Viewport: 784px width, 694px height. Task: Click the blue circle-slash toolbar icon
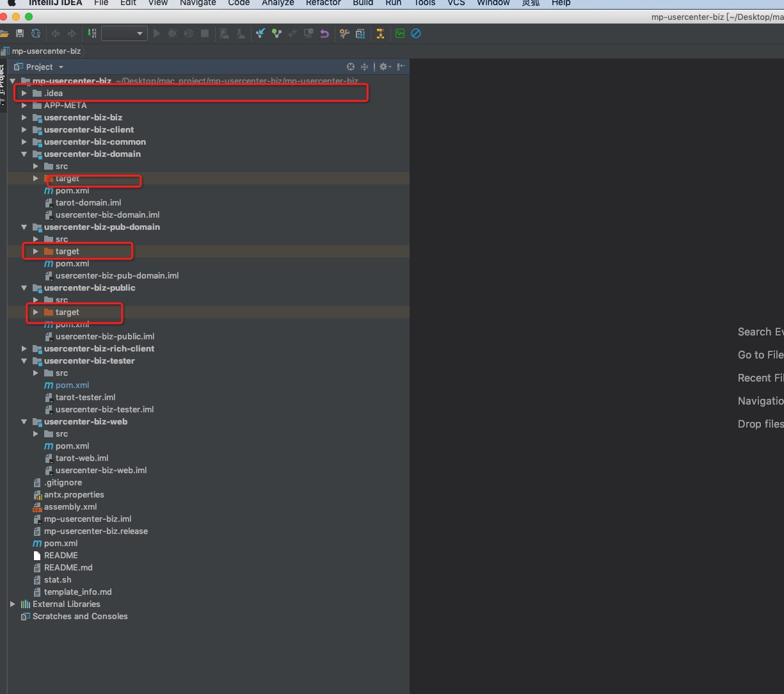[416, 33]
